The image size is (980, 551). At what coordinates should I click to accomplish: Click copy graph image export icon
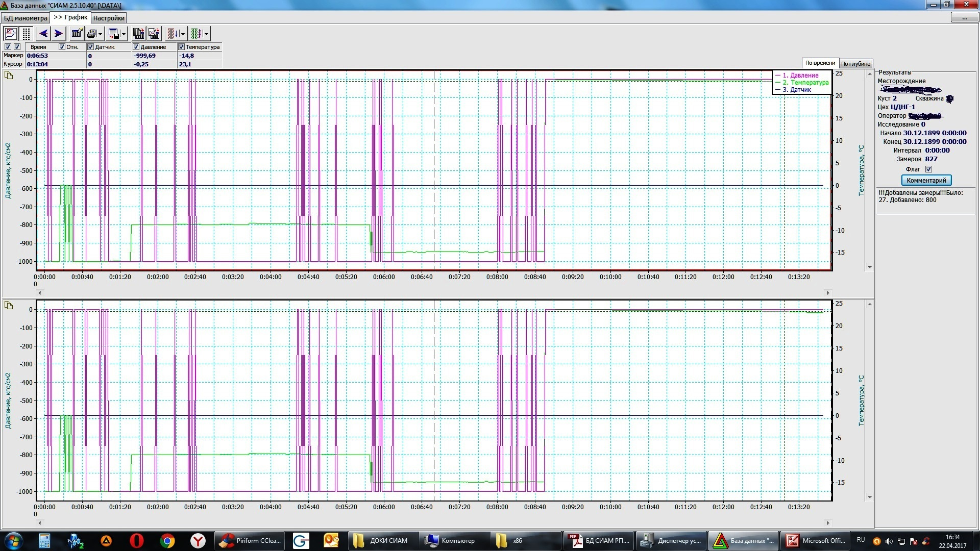tap(154, 34)
